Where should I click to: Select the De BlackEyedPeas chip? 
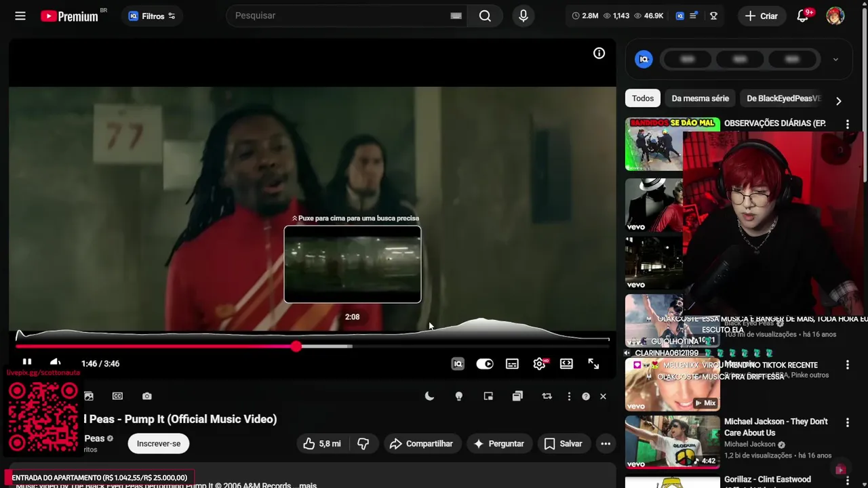(784, 98)
